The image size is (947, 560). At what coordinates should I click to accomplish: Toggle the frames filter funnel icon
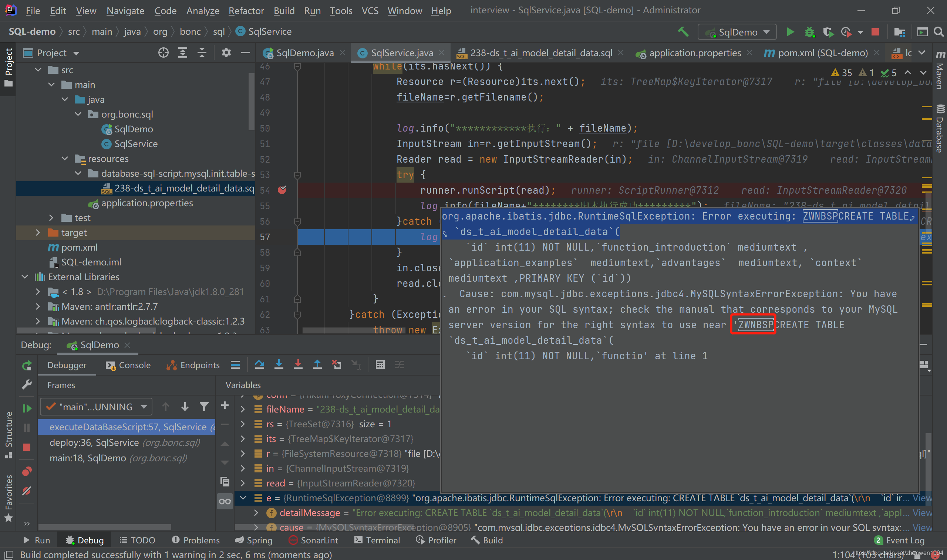[x=204, y=407]
